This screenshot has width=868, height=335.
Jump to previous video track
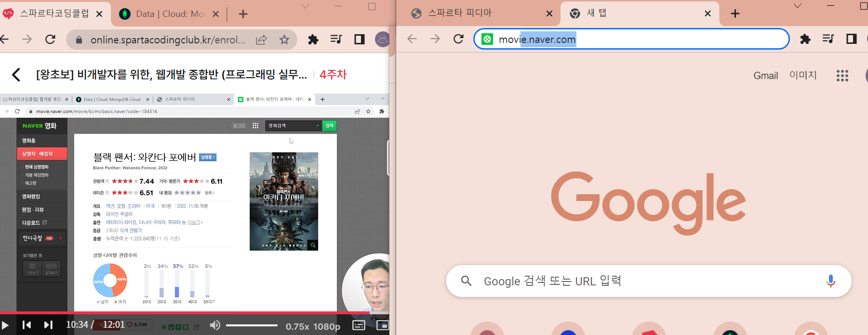[x=27, y=325]
